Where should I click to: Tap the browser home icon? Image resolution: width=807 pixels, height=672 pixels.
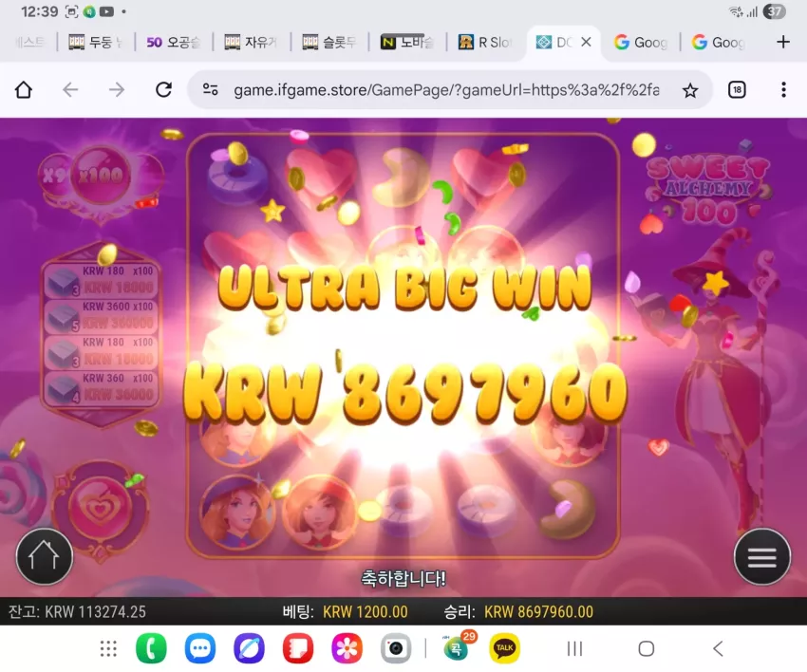tap(24, 90)
